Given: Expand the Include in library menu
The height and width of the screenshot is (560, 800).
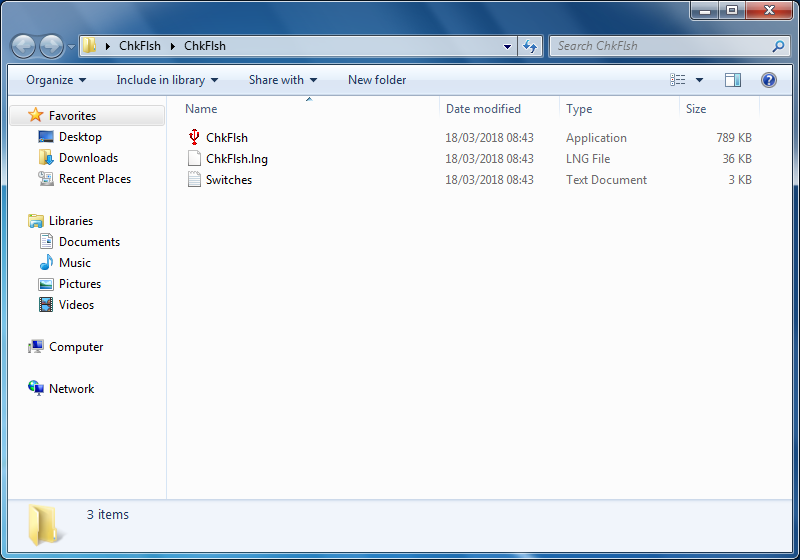Looking at the screenshot, I should [x=167, y=80].
